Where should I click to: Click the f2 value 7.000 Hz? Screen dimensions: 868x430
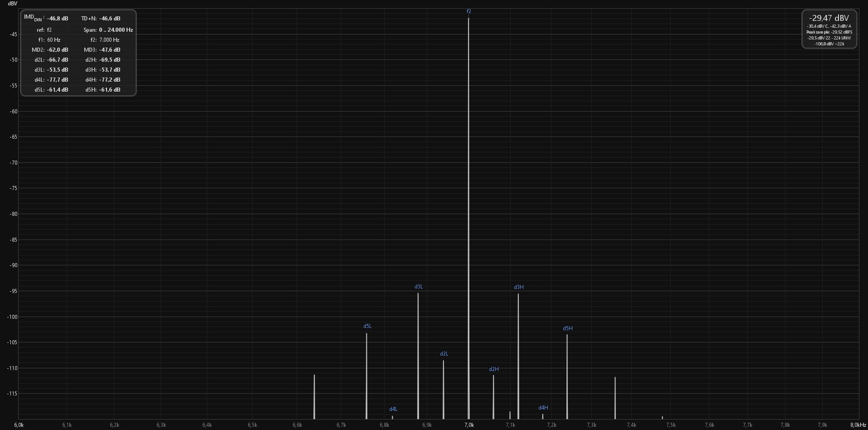109,40
